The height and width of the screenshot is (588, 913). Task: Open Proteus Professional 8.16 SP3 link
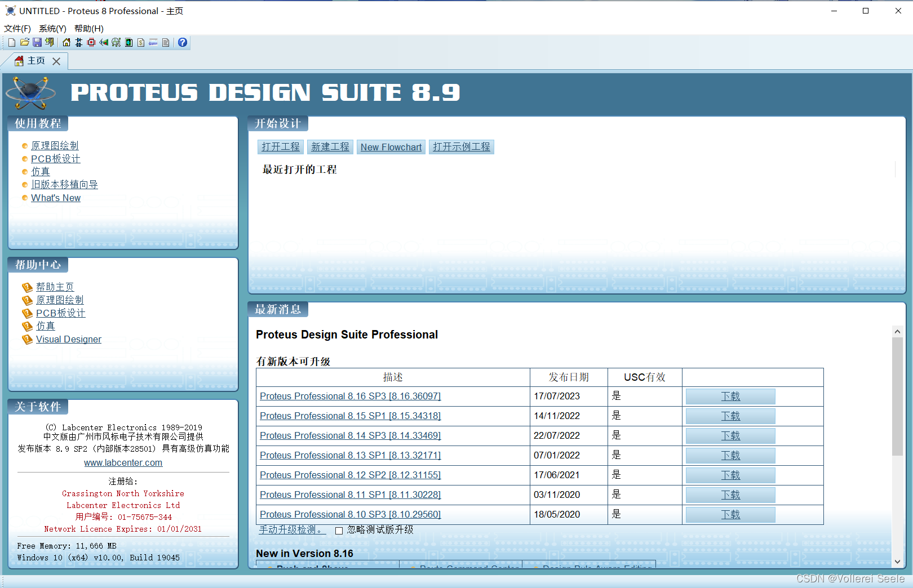click(x=350, y=396)
